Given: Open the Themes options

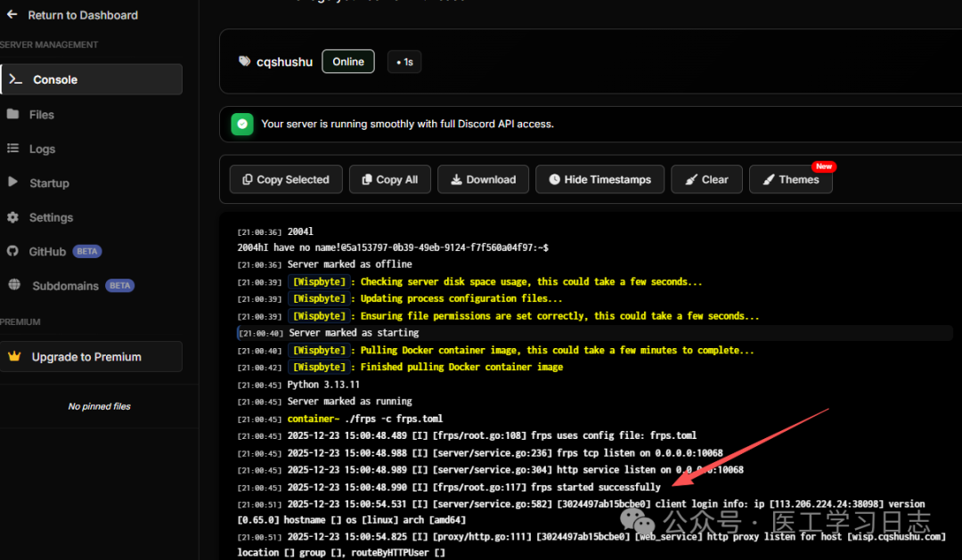Looking at the screenshot, I should point(791,180).
